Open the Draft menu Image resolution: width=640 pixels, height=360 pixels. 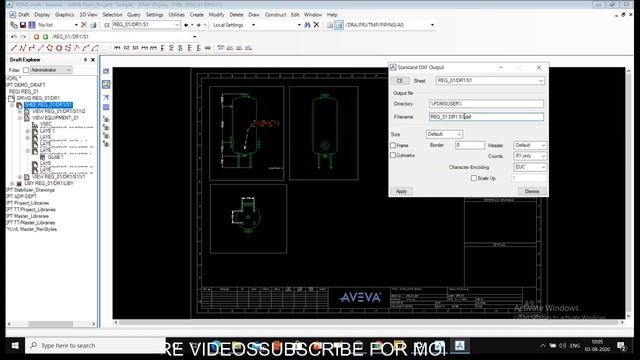point(24,15)
